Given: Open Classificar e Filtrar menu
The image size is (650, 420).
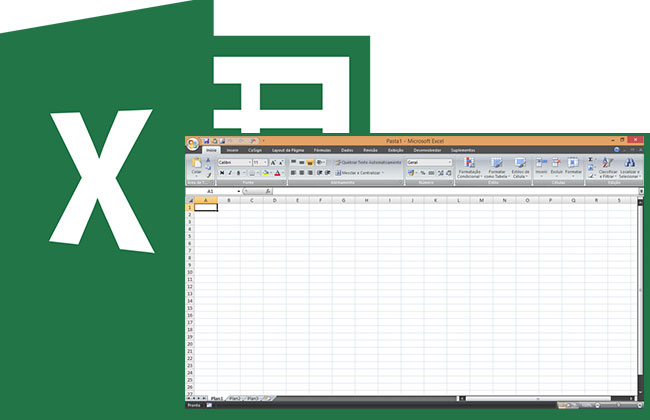Looking at the screenshot, I should click(x=608, y=168).
